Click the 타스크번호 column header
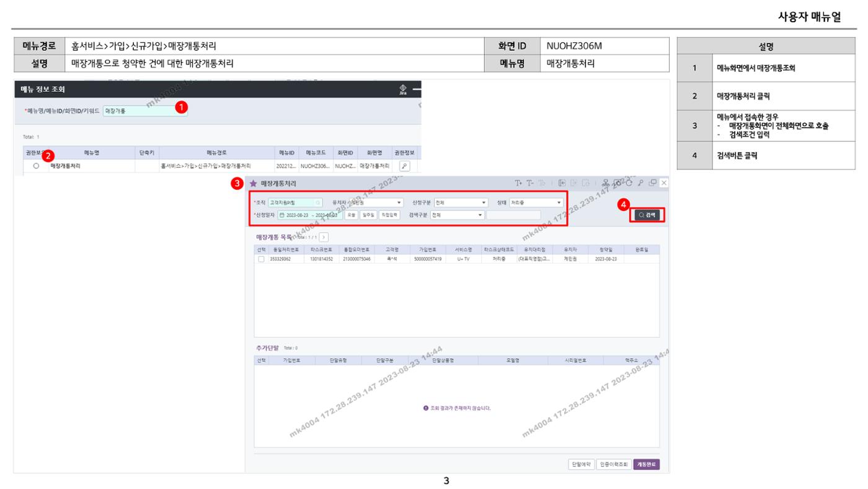The height and width of the screenshot is (489, 868). click(322, 249)
